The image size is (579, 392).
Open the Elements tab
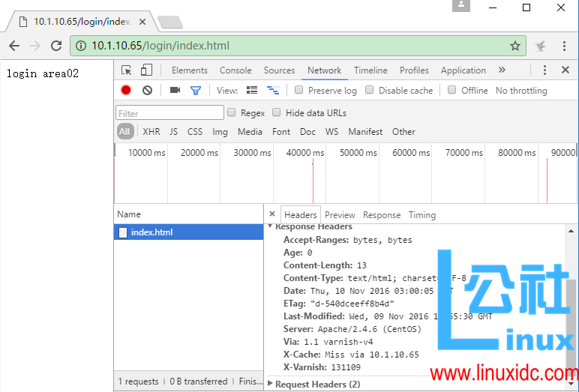(x=190, y=70)
